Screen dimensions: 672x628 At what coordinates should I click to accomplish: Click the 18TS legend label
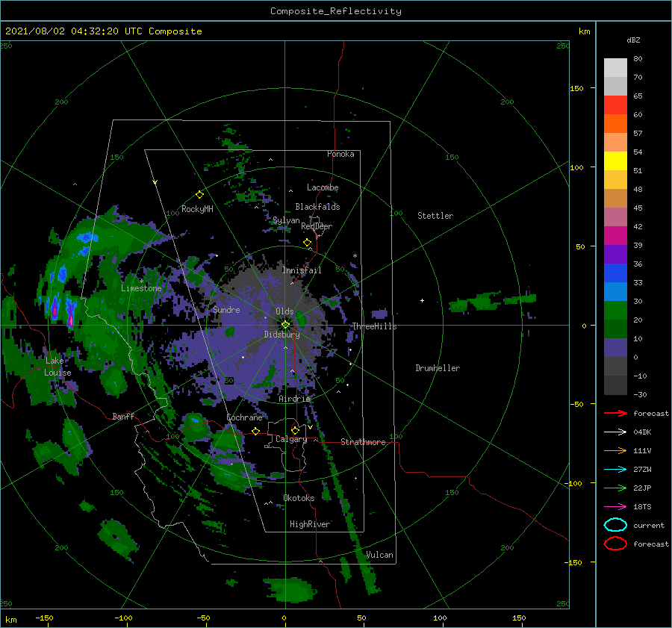[642, 507]
